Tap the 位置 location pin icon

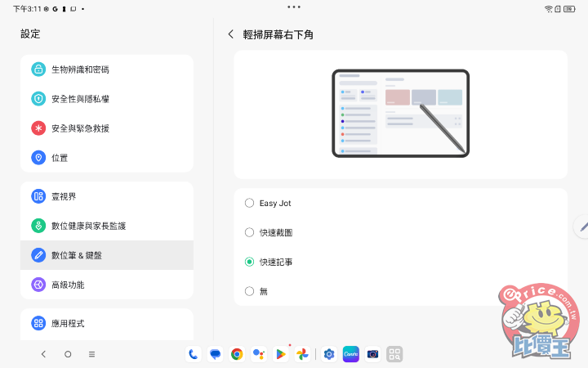(38, 158)
